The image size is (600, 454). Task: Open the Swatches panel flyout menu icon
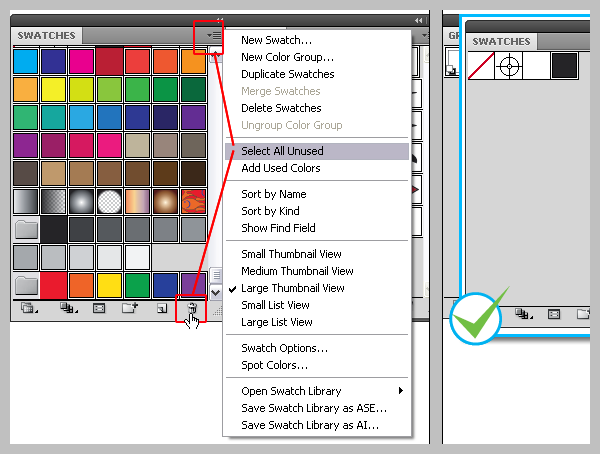(x=214, y=36)
